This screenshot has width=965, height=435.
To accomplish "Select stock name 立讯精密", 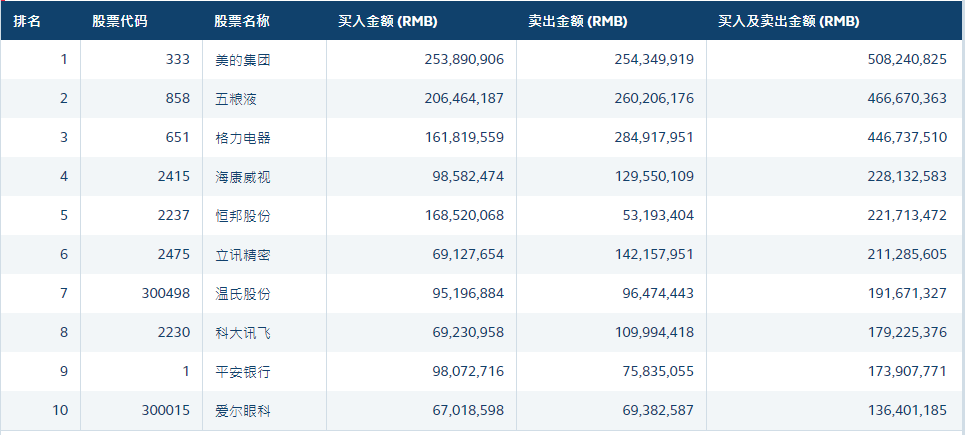I will (243, 254).
